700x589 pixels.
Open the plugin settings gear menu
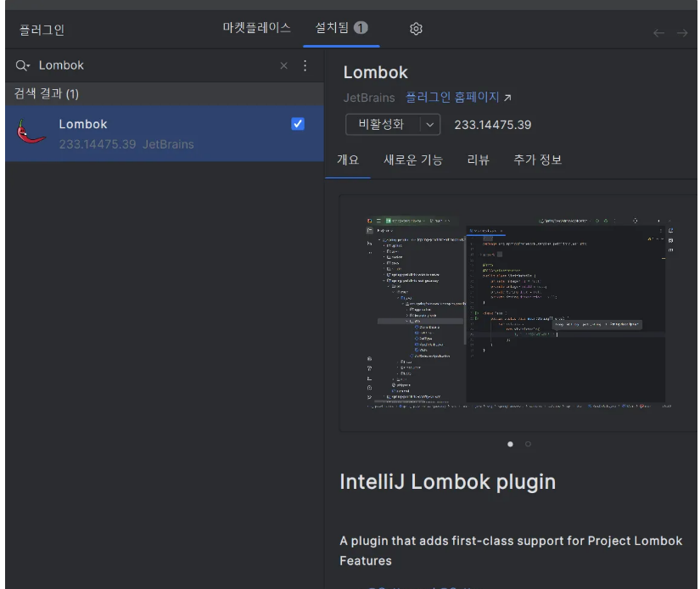click(416, 29)
